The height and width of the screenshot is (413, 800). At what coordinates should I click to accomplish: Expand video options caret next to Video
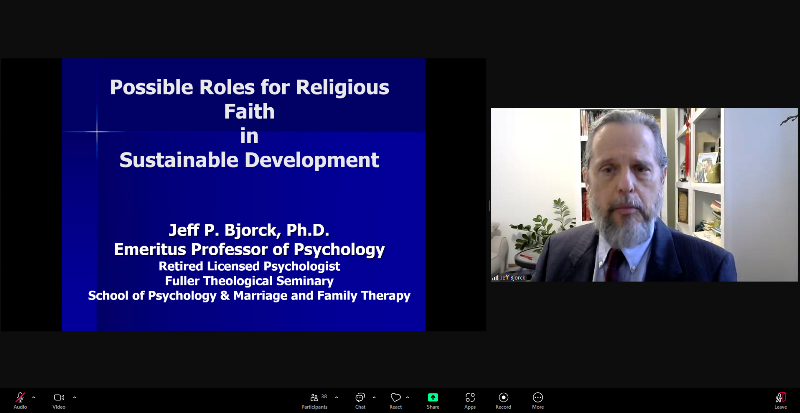(x=74, y=397)
